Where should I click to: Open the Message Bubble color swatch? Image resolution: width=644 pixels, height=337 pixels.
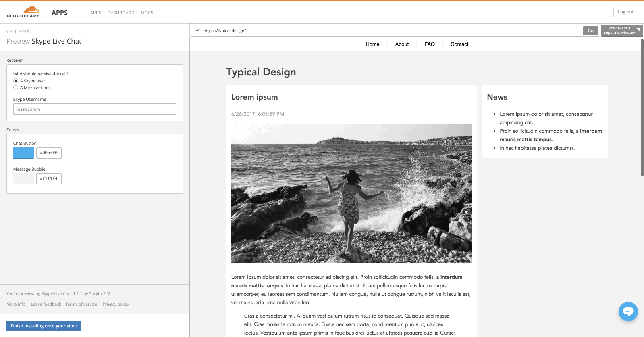(23, 178)
